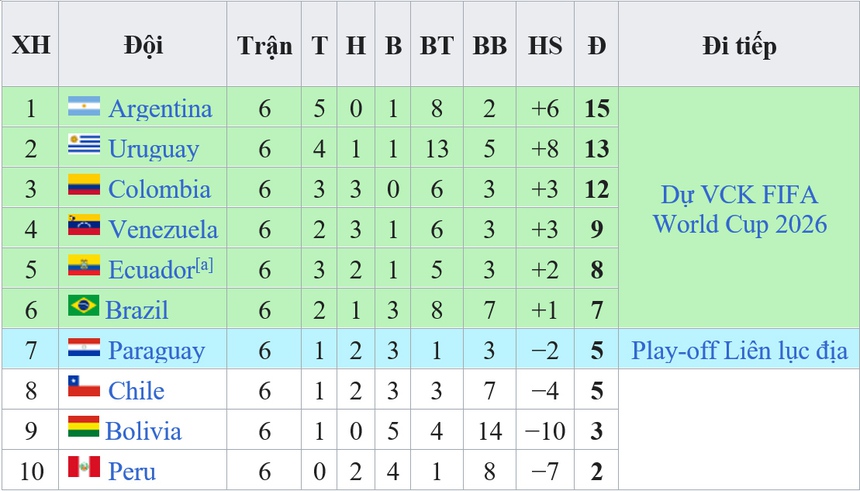Click the Paraguay flag icon
The width and height of the screenshot is (860, 491).
click(84, 348)
